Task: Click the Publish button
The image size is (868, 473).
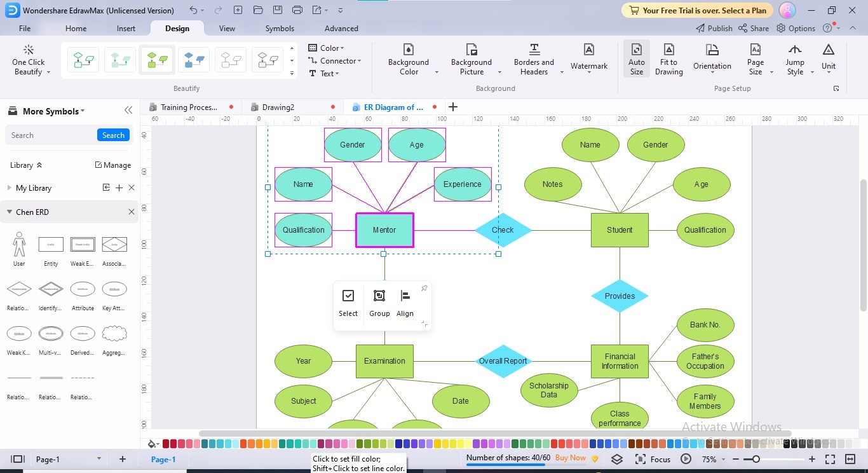Action: pyautogui.click(x=714, y=28)
